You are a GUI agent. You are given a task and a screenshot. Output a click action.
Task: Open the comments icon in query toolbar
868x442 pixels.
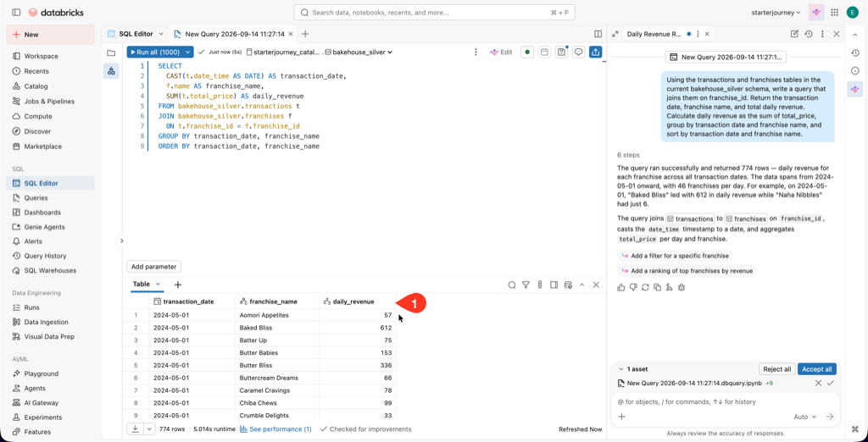click(578, 52)
